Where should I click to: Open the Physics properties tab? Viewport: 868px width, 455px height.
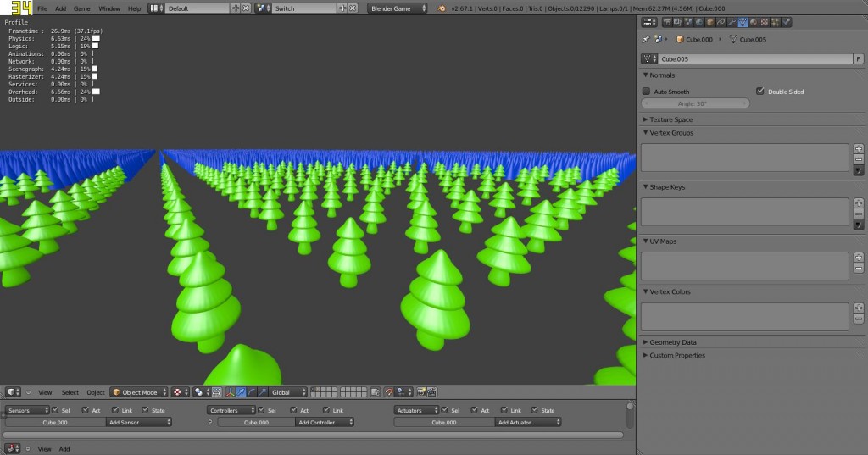click(787, 22)
